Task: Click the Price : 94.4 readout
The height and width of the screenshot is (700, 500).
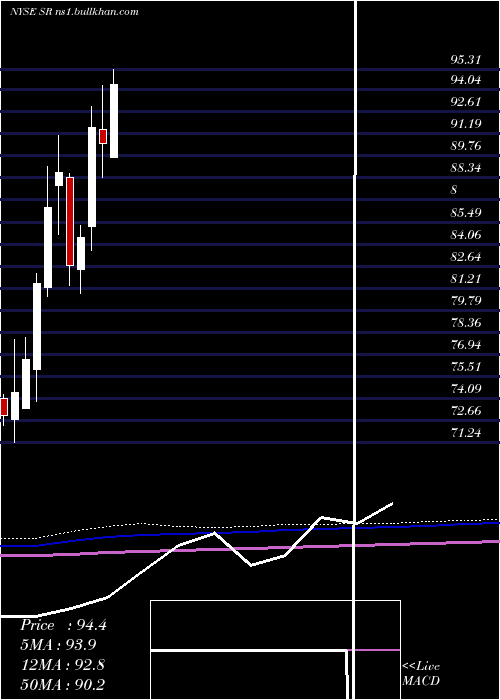Action: click(x=63, y=625)
